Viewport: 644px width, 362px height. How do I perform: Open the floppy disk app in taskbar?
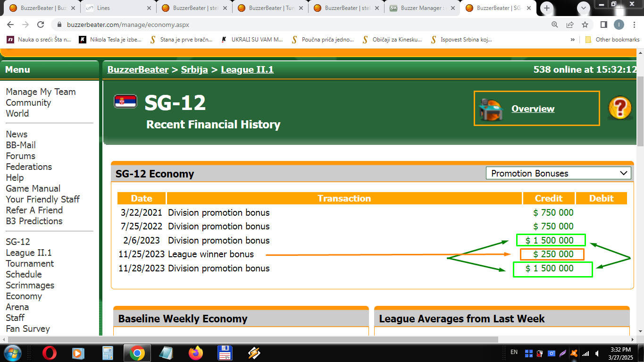click(225, 353)
